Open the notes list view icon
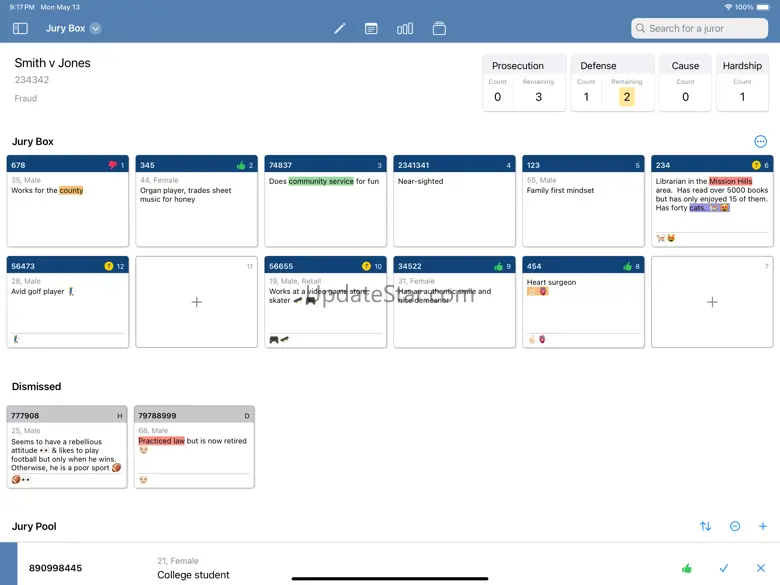 pyautogui.click(x=371, y=28)
